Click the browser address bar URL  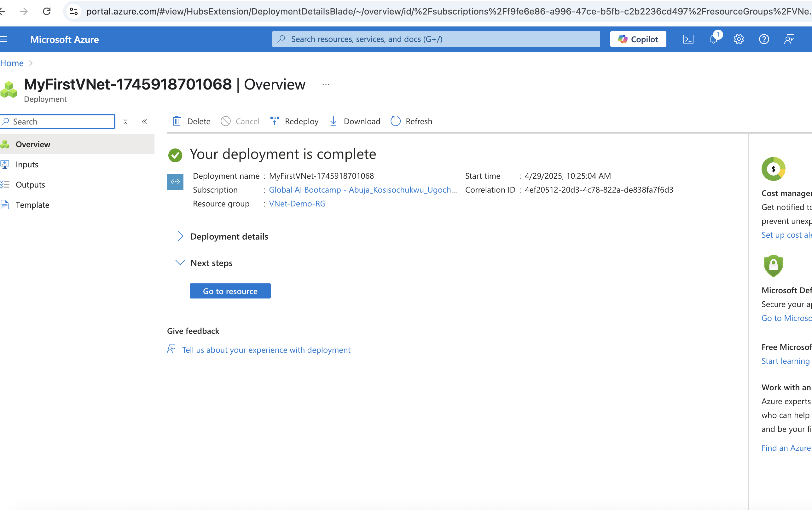click(448, 11)
